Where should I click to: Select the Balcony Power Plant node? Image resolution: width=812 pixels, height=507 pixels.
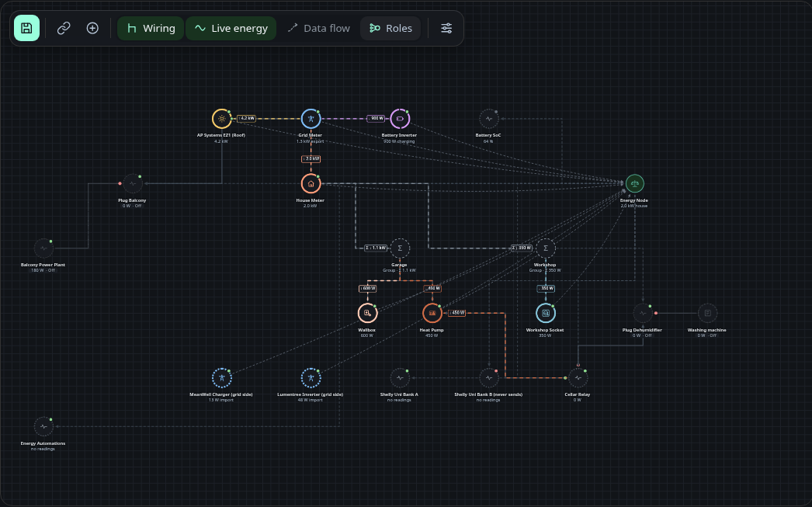click(43, 248)
